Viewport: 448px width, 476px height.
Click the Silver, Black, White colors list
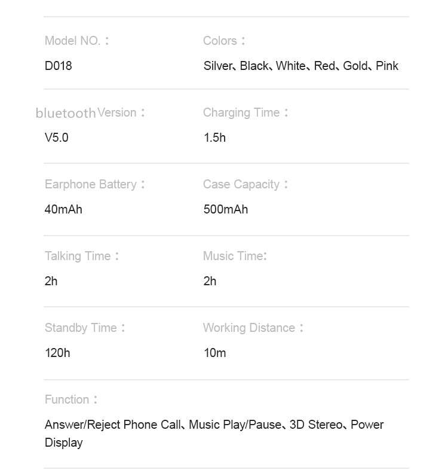click(300, 66)
